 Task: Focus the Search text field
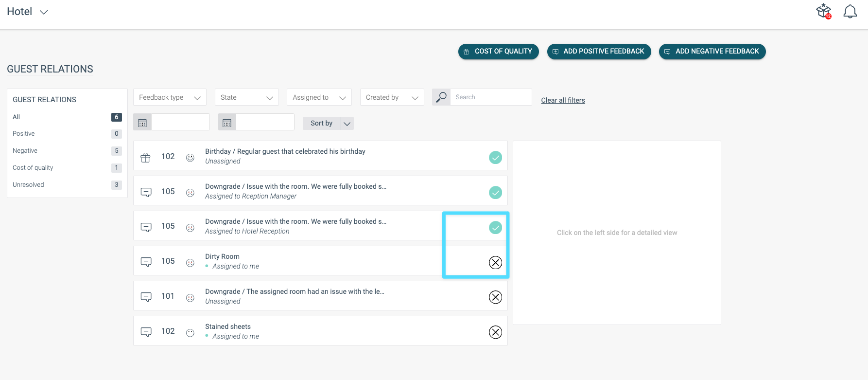point(491,97)
